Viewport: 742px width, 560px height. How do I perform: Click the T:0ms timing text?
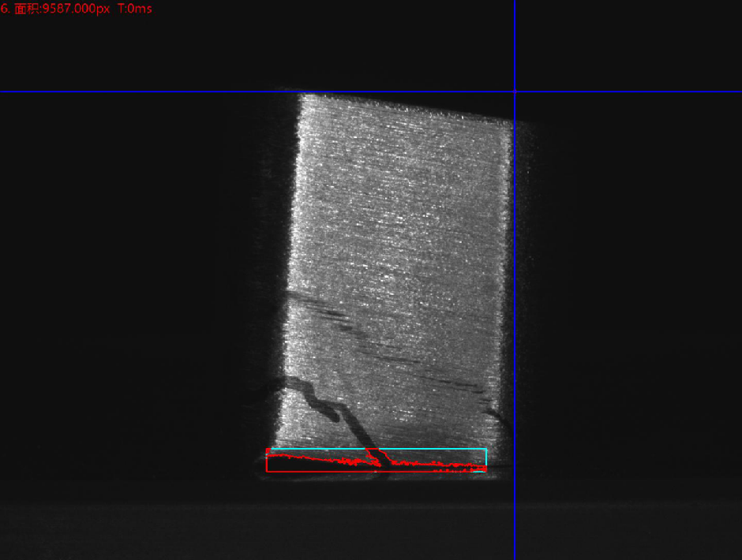(135, 9)
